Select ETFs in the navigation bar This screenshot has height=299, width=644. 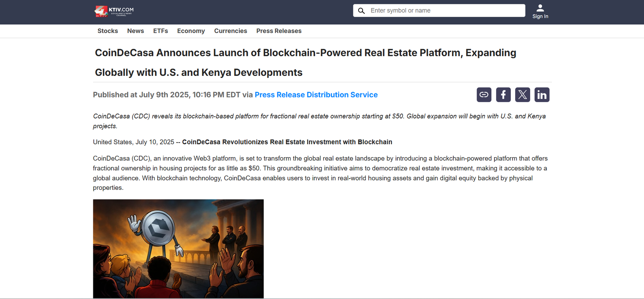click(x=160, y=31)
